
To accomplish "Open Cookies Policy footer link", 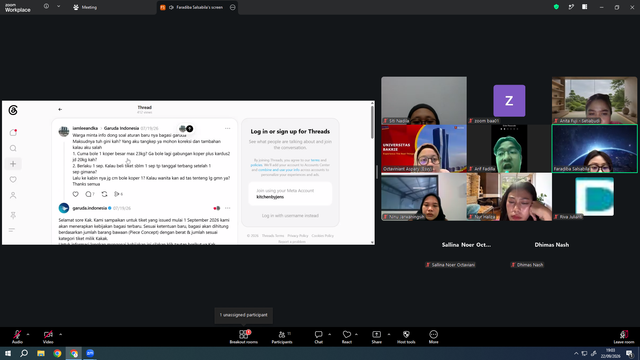I will click(x=322, y=236).
